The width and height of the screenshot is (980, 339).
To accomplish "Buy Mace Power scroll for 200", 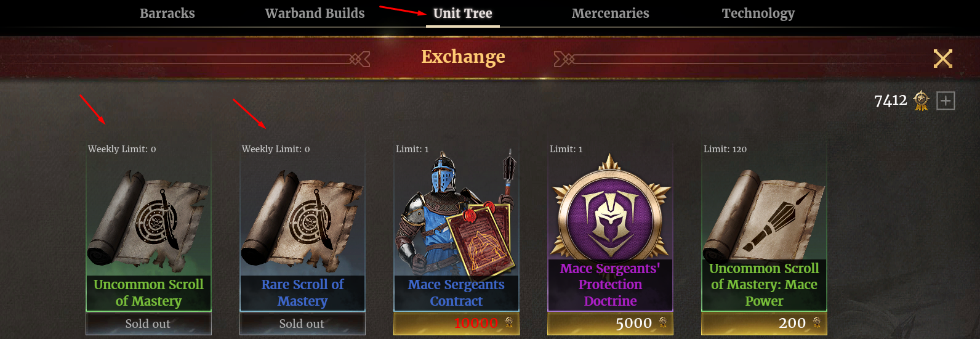I will coord(764,324).
